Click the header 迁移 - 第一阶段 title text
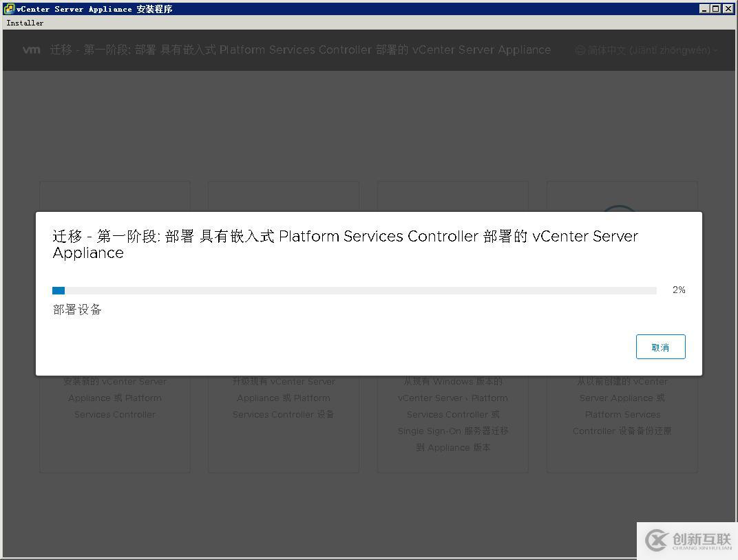This screenshot has height=560, width=738. 300,50
